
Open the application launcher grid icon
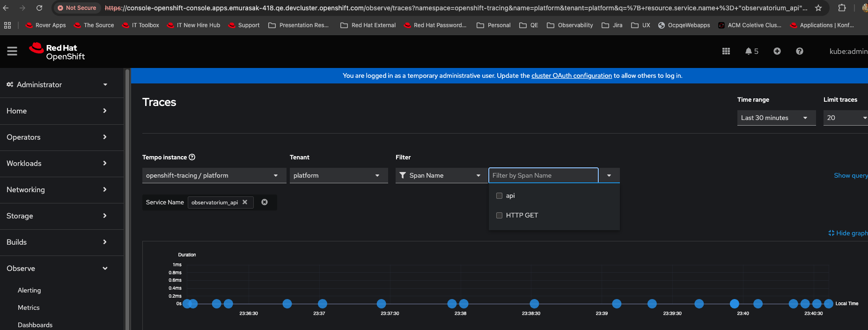pyautogui.click(x=726, y=51)
